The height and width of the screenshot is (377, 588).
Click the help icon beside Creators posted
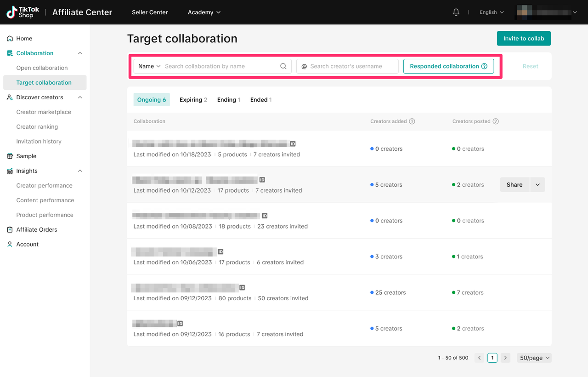[x=496, y=121]
